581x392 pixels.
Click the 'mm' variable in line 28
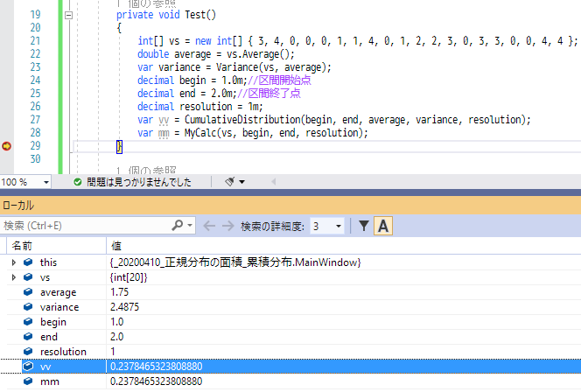(164, 133)
